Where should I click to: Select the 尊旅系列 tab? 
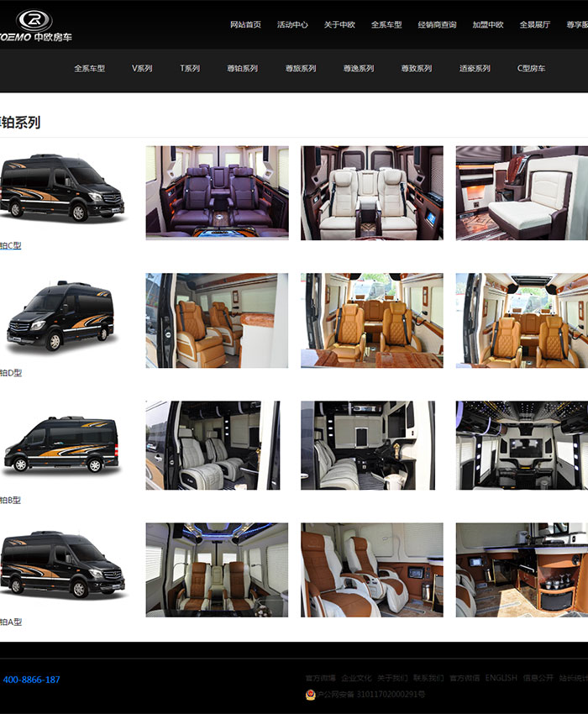[300, 69]
